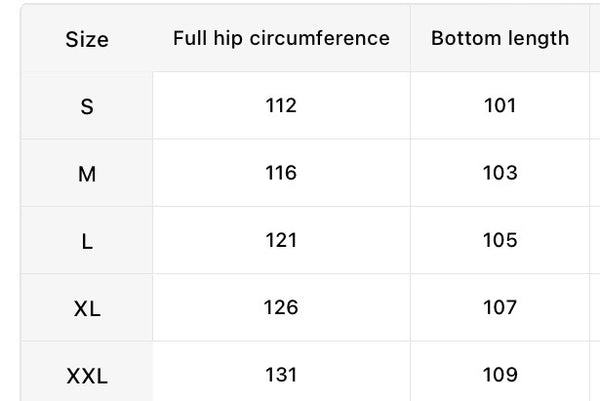Click hip circumference value 116
The width and height of the screenshot is (600, 401).
click(281, 173)
